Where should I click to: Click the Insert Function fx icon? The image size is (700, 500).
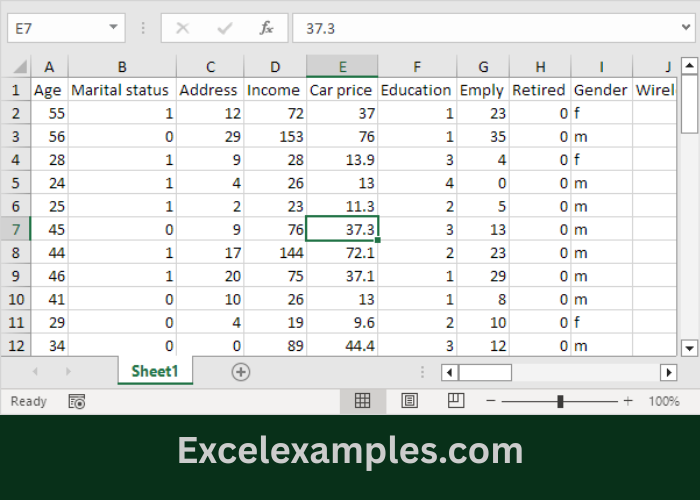(x=266, y=28)
